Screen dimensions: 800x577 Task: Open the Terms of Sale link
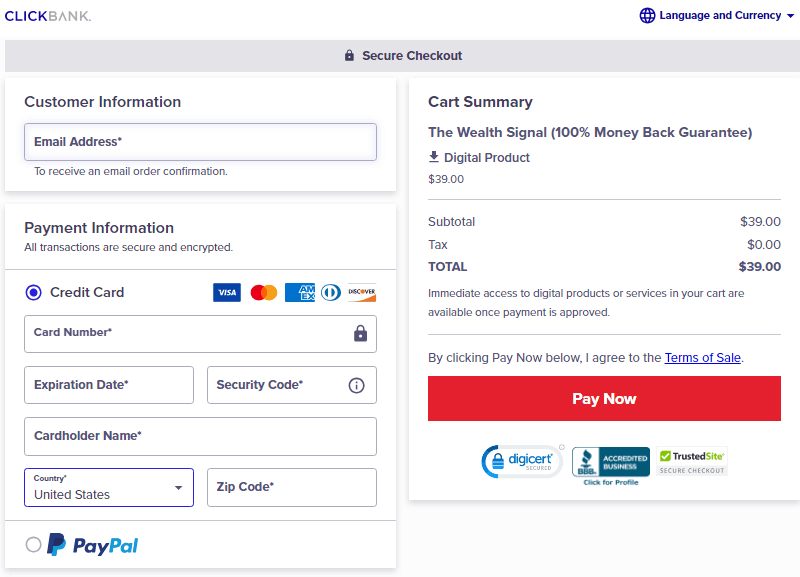[x=702, y=357]
